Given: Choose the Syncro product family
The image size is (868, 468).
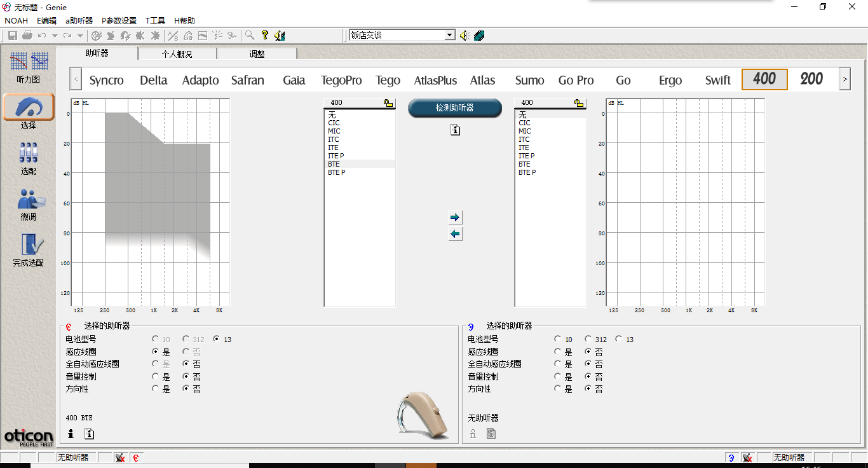Looking at the screenshot, I should (x=107, y=80).
